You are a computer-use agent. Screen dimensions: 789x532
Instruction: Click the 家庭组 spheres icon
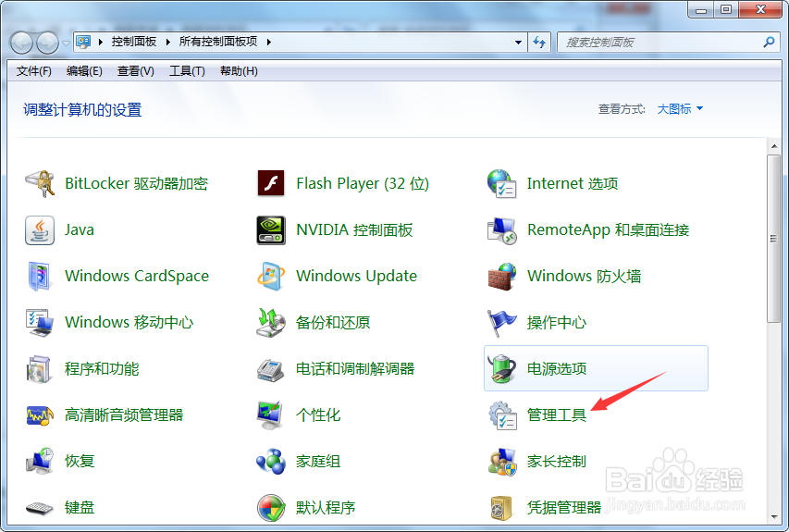(271, 462)
